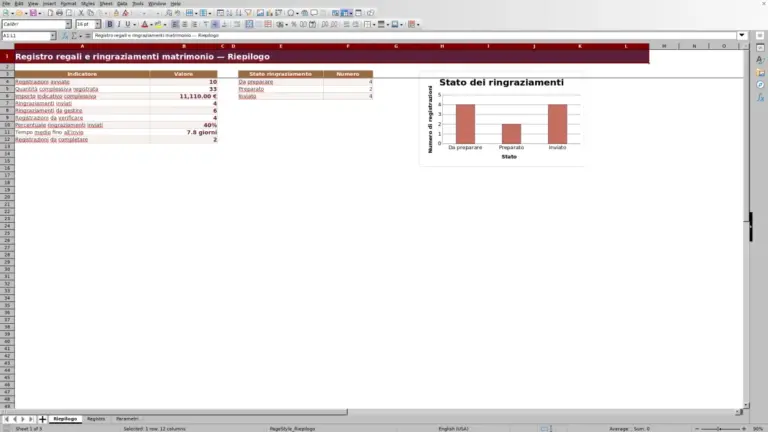Open the Format menu
This screenshot has height=432, width=768.
coord(68,3)
